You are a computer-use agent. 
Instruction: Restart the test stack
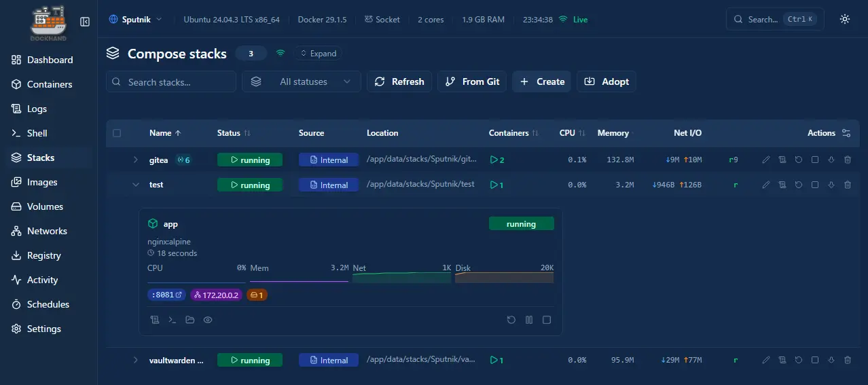coord(799,185)
